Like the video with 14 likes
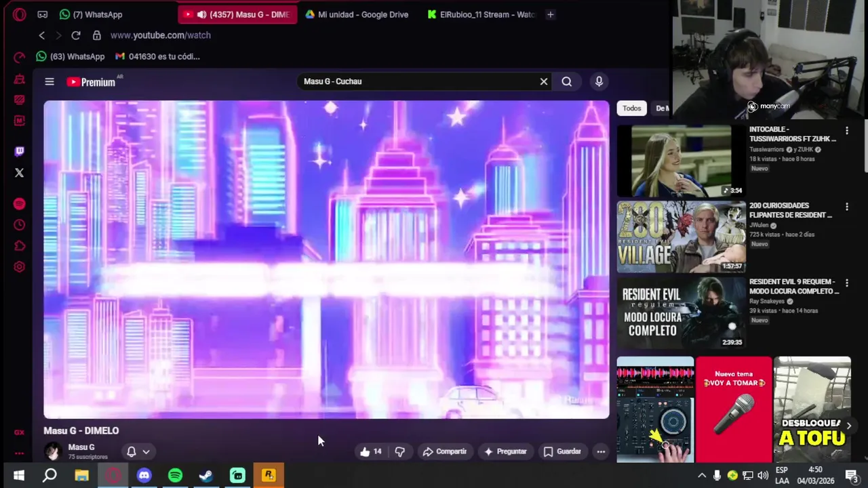868x488 pixels. click(x=371, y=451)
